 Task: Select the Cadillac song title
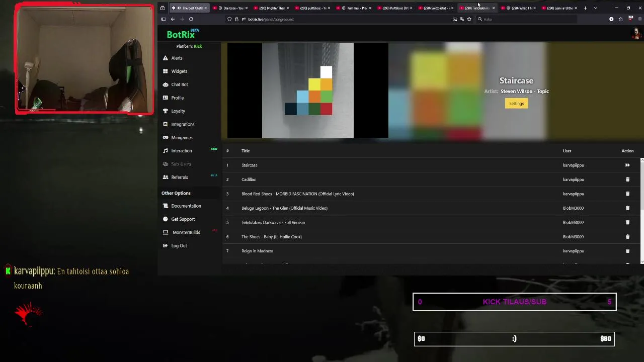click(x=249, y=179)
